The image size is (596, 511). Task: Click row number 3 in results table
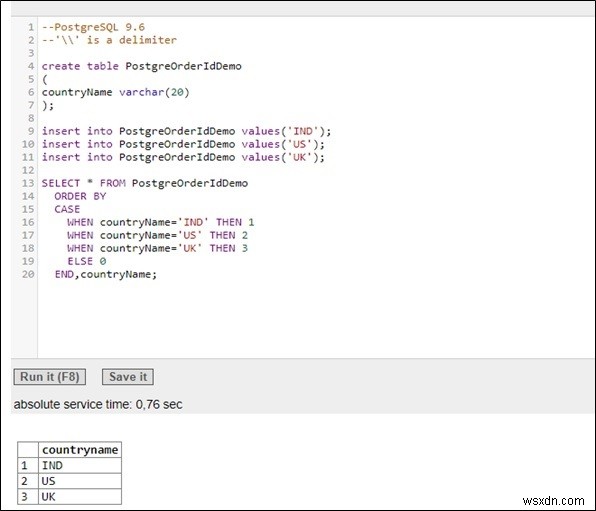click(x=28, y=497)
